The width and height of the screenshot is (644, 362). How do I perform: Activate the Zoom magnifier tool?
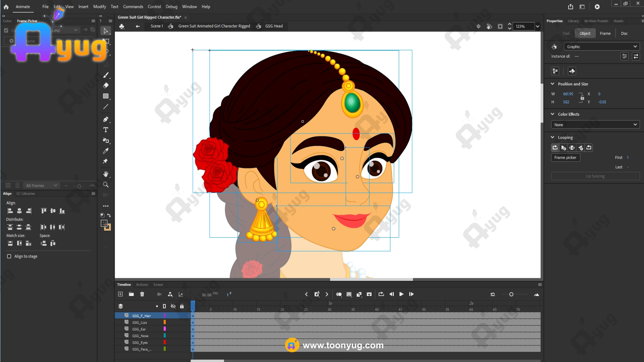106,185
